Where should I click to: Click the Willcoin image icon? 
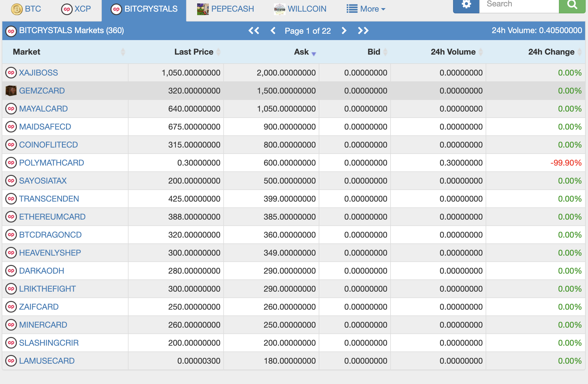point(279,9)
